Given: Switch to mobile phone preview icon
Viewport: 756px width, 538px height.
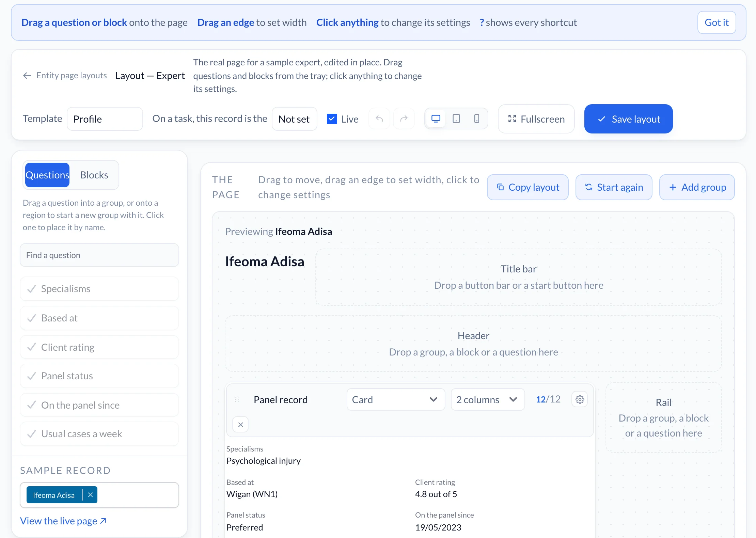Looking at the screenshot, I should 477,119.
